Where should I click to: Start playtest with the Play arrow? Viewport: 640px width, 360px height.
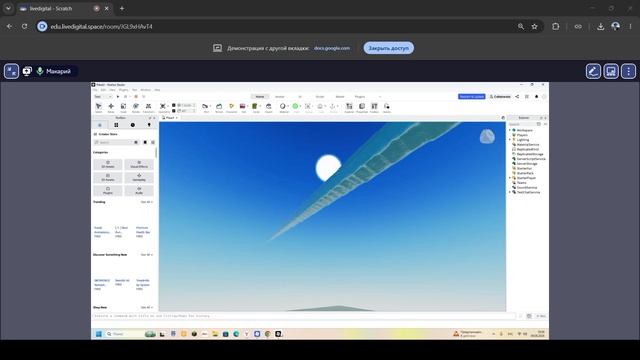[118, 97]
